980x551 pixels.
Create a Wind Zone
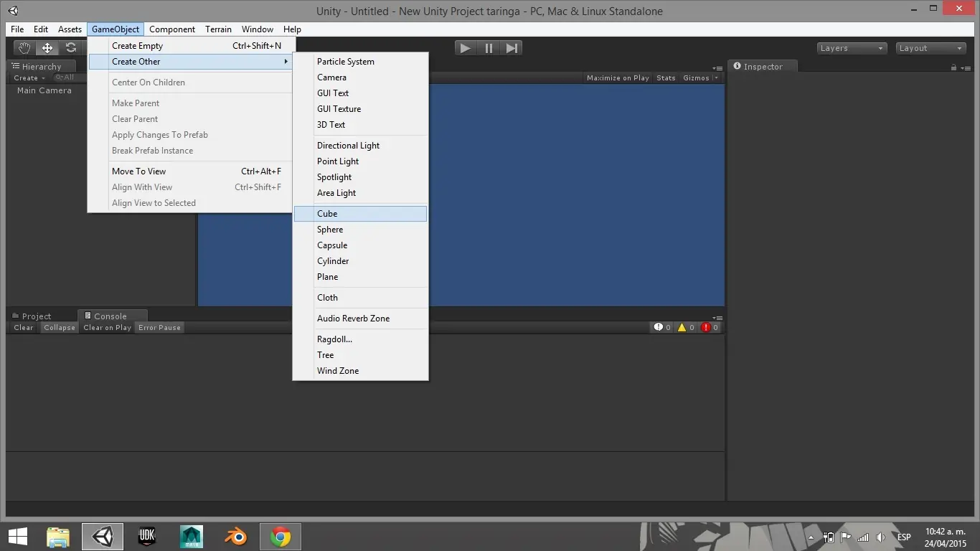[x=360, y=371]
